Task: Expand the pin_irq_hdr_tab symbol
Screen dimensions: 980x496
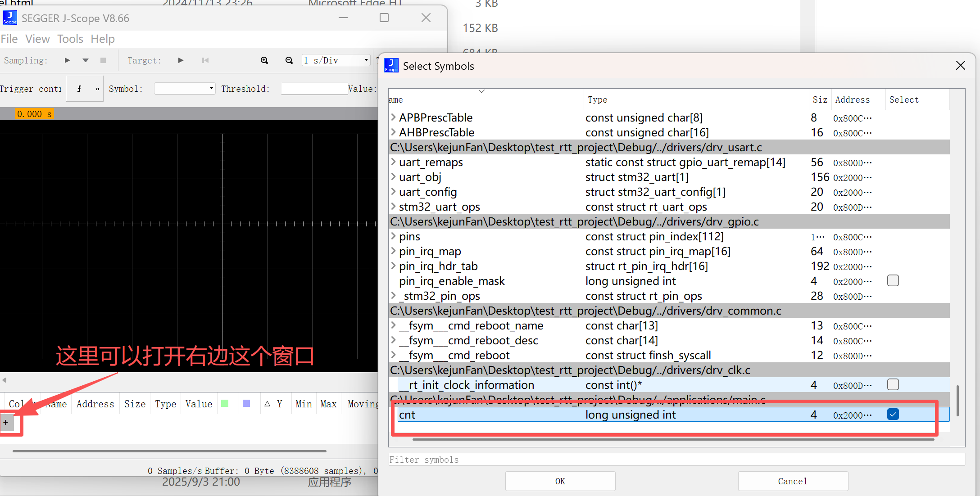Action: 394,266
